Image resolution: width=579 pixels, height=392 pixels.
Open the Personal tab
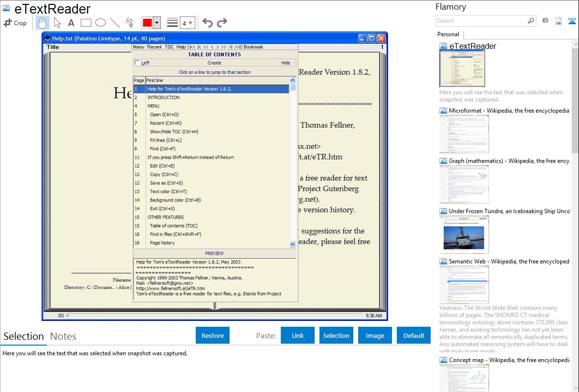448,34
